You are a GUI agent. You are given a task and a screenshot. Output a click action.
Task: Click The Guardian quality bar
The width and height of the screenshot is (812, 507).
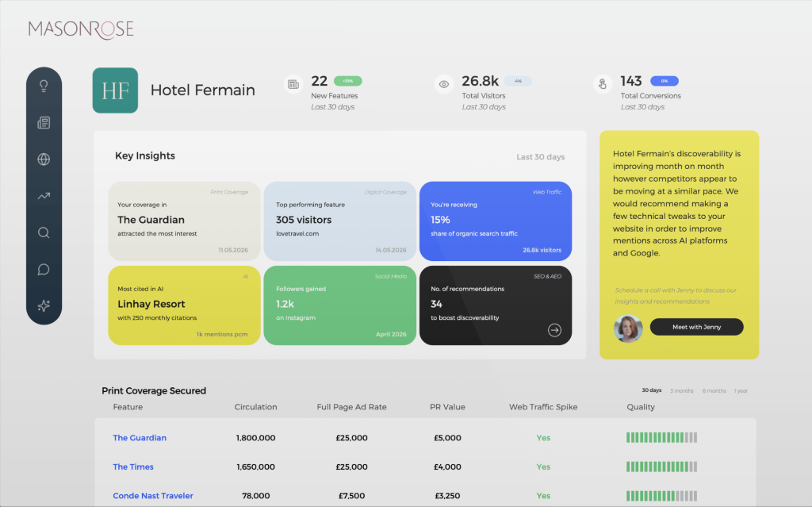click(x=661, y=437)
